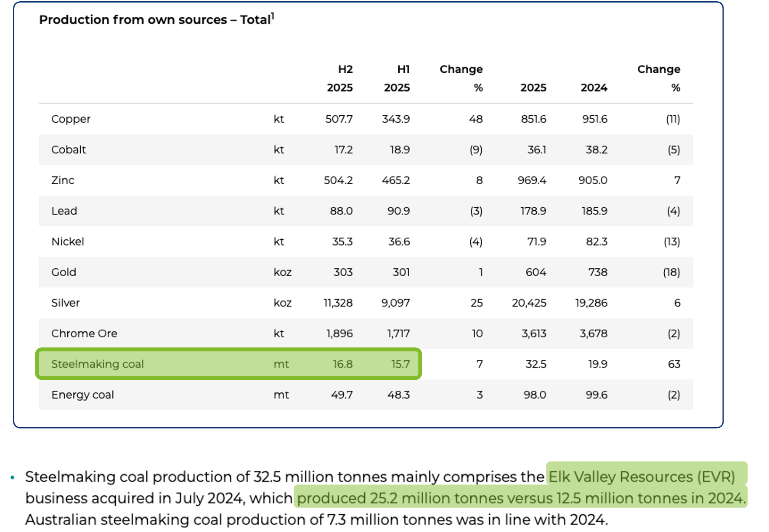Click Cobalt 2024 value 38.2

coord(597,150)
